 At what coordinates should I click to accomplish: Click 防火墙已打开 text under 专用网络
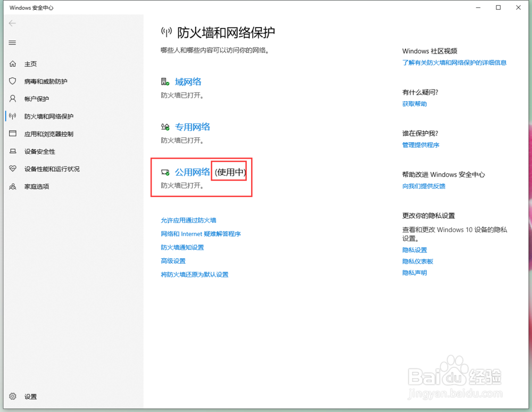tap(182, 141)
